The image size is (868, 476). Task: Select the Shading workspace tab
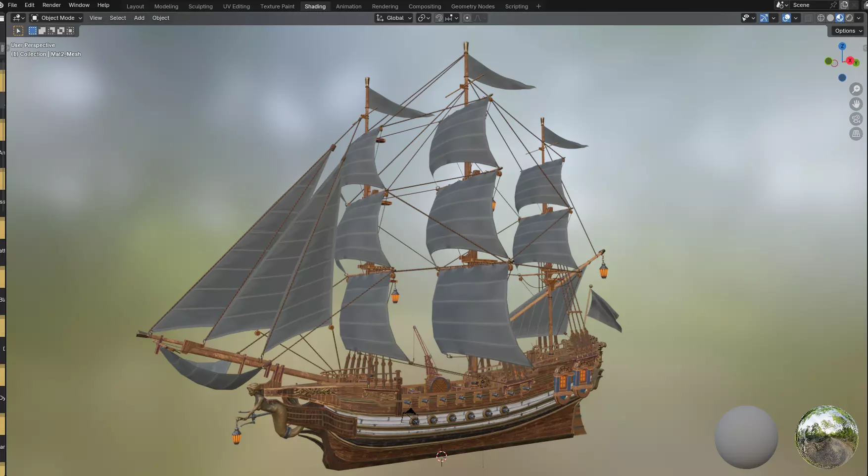[315, 6]
